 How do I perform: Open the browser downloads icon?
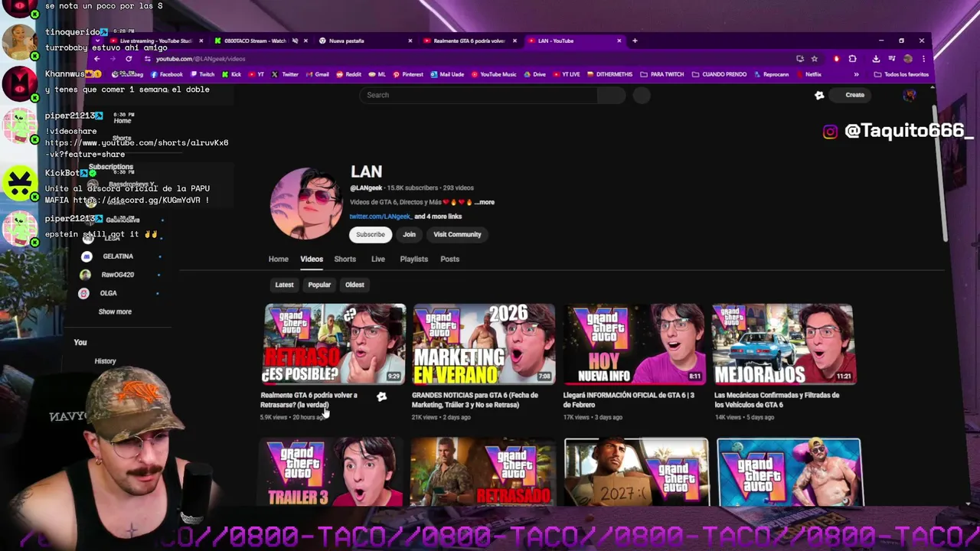874,59
